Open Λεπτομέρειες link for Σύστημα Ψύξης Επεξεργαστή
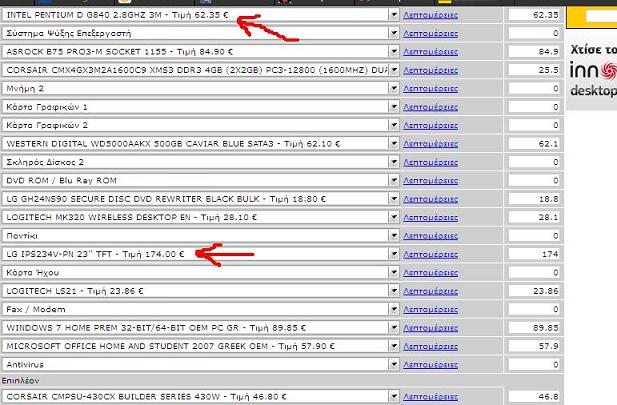The image size is (617, 405). pos(430,33)
